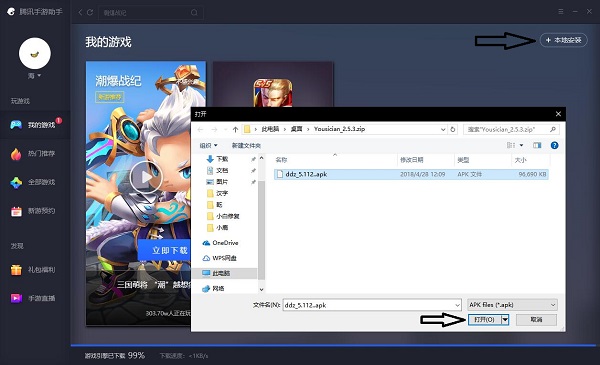Click 桌面 in the address breadcrumb
600x365 pixels.
(x=297, y=129)
